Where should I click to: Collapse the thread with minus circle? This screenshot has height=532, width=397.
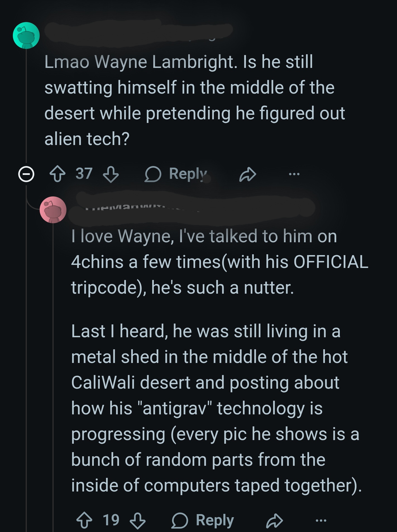coord(26,174)
